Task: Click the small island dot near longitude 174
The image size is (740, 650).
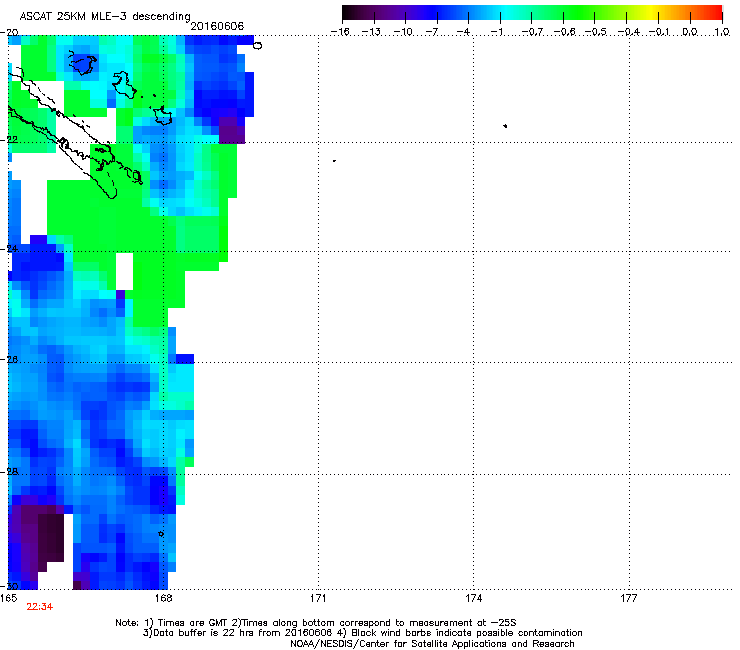Action: pyautogui.click(x=505, y=126)
